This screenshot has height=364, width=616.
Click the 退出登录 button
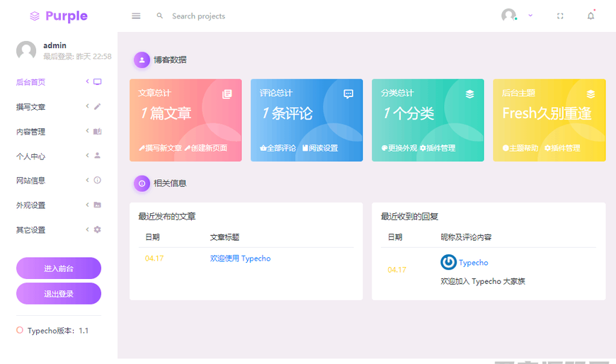click(59, 293)
